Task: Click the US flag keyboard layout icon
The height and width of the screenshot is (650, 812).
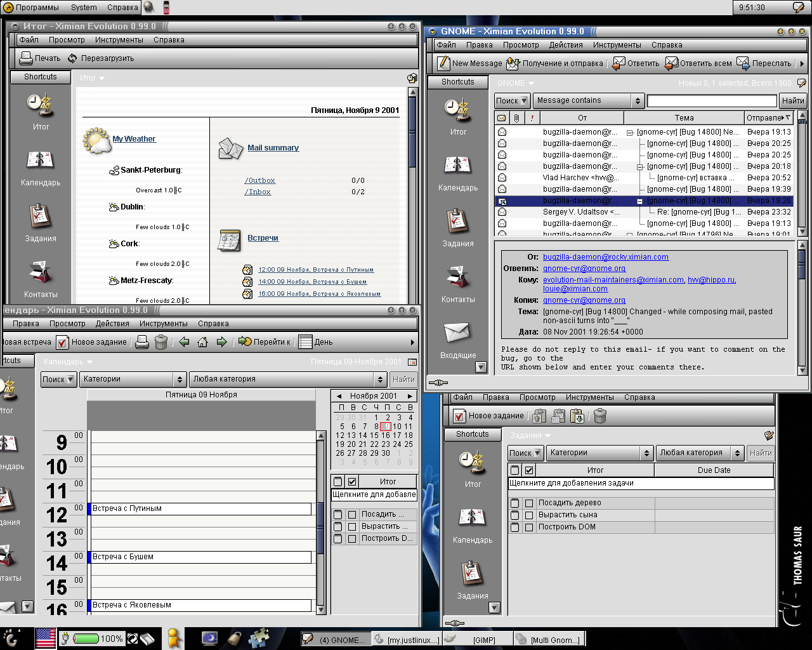Action: tap(46, 638)
